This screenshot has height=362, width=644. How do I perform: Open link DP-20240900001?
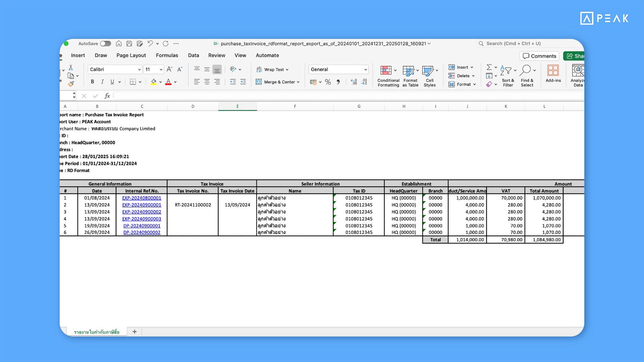(x=142, y=226)
